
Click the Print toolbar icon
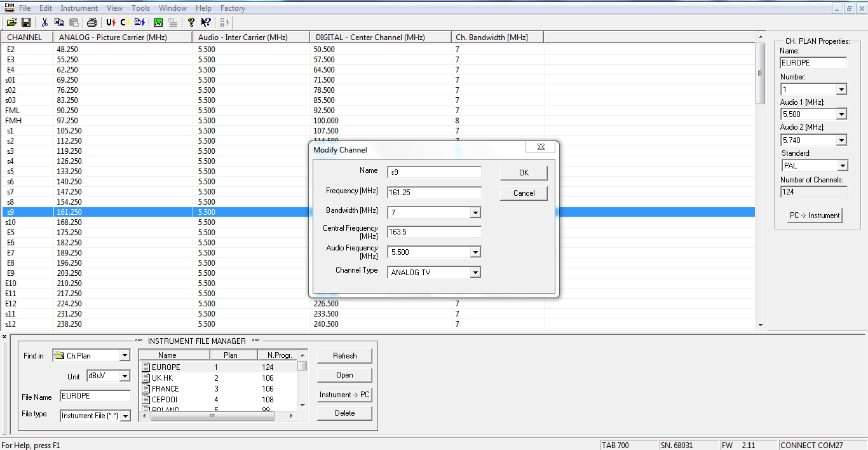[x=92, y=22]
